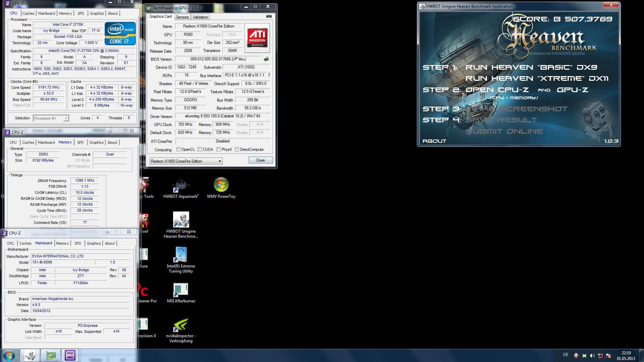Click the BIOS Date 10/04/2012 field
Screen dimensions: 644x362
pos(80,311)
